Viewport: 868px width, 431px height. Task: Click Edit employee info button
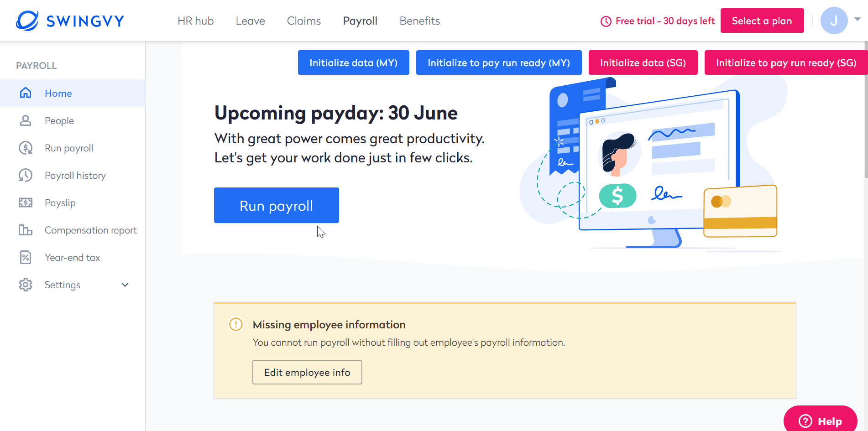[x=307, y=372]
